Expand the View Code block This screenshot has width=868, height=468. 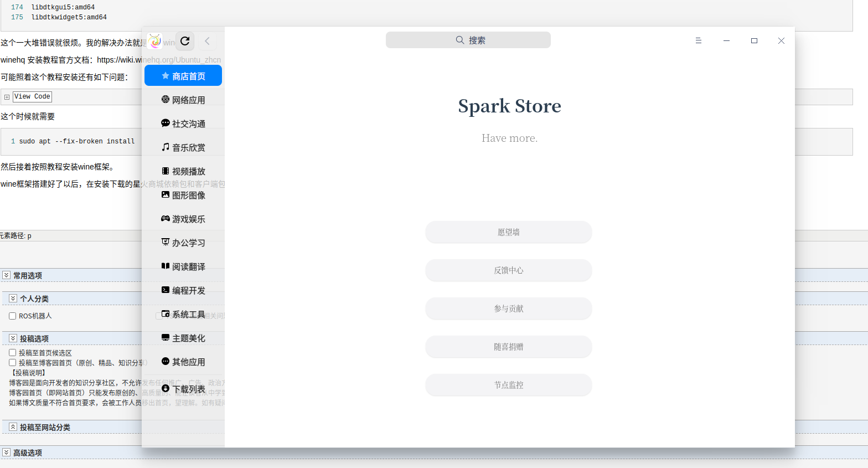pos(7,97)
